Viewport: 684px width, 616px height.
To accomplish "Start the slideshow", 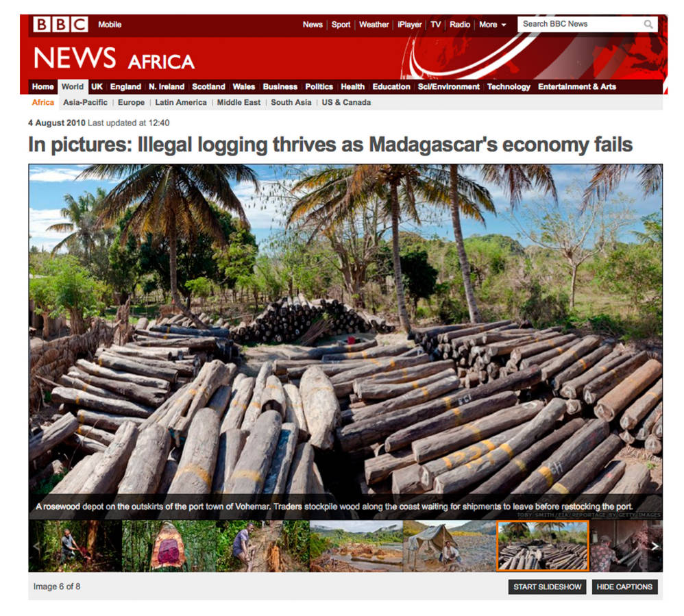I will pos(547,587).
